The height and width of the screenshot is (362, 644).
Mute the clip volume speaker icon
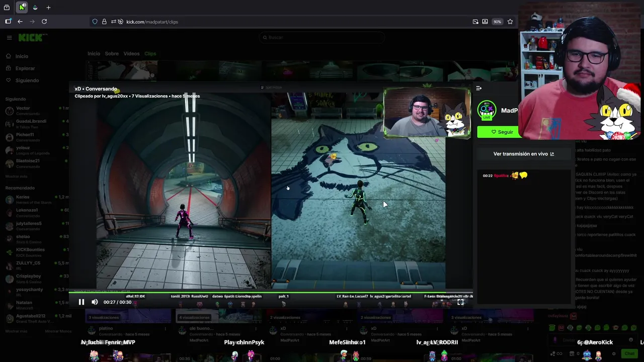pyautogui.click(x=95, y=302)
